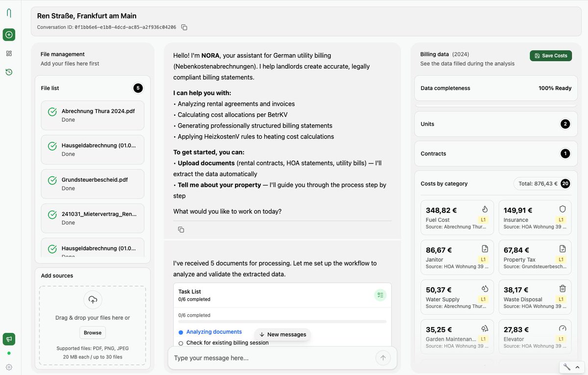The image size is (588, 375).
Task: Click L1 badge on Fuel Cost card
Action: click(483, 220)
